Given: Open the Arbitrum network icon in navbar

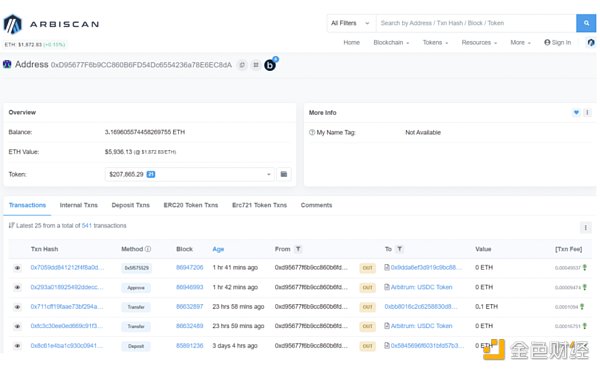Looking at the screenshot, I should click(x=591, y=42).
